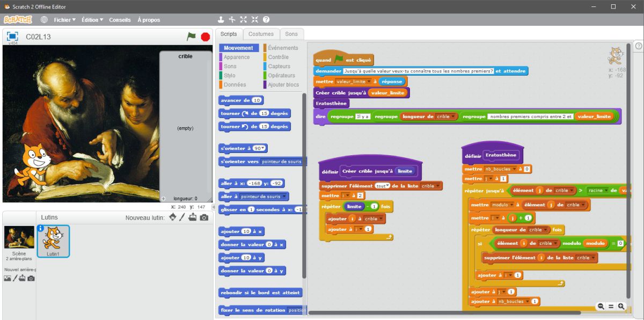Click the 'fixer le sens de rotation' block
The width and height of the screenshot is (644, 320).
263,310
